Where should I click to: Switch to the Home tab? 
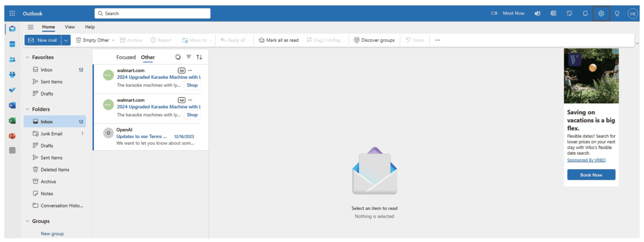48,27
